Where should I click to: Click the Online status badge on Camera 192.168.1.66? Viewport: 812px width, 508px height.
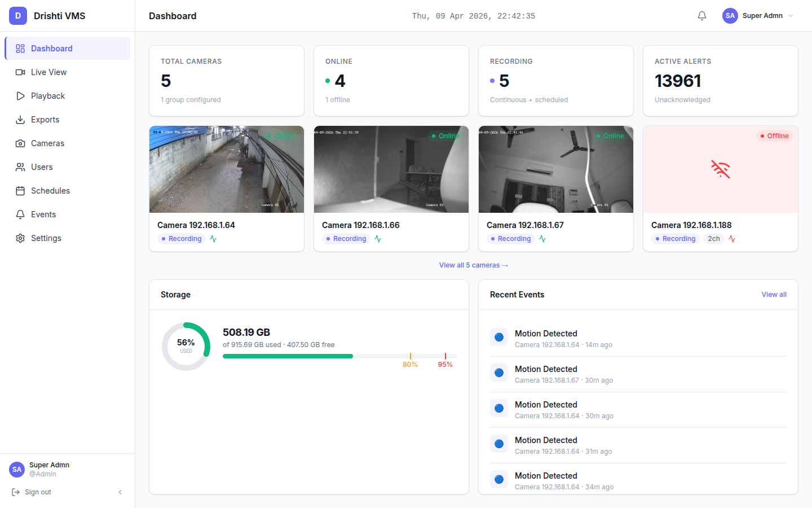(x=445, y=135)
